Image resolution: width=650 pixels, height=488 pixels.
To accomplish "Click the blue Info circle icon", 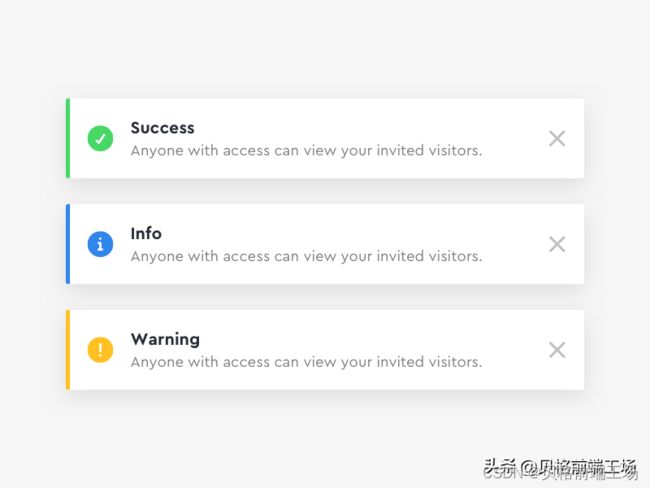I will click(100, 244).
